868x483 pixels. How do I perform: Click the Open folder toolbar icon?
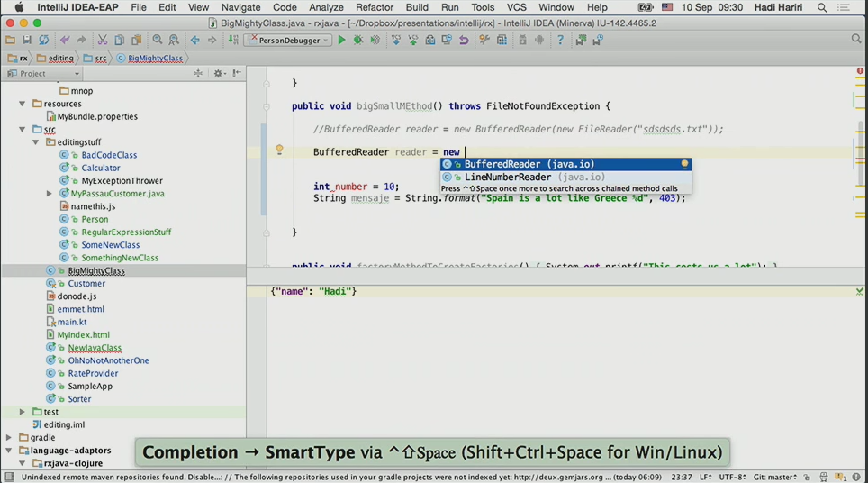(10, 40)
